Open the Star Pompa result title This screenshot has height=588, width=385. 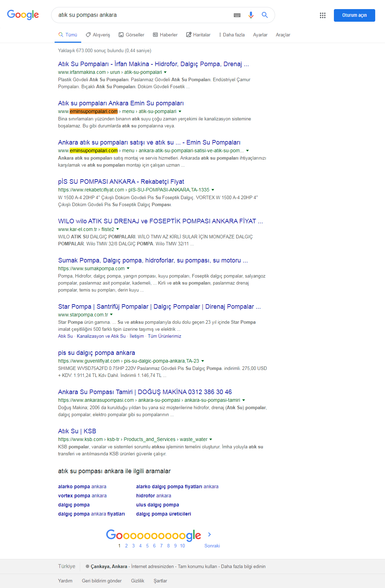[x=159, y=307]
